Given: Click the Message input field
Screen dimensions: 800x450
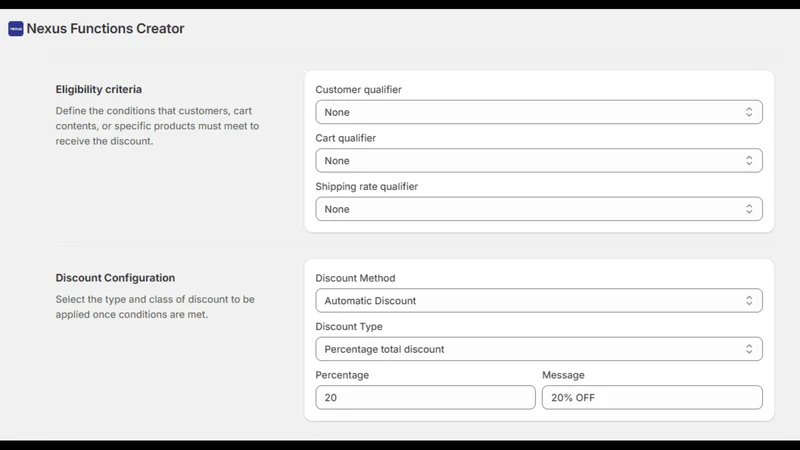Looking at the screenshot, I should click(652, 397).
